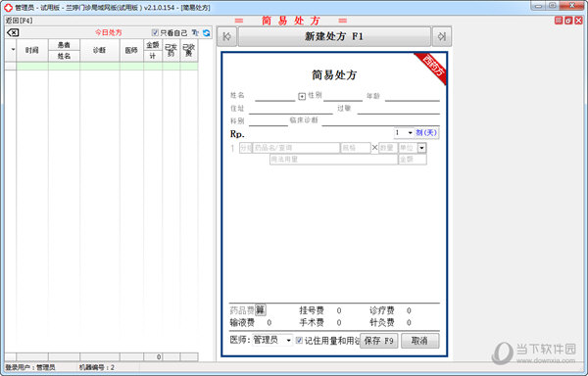
Task: Click the 数量 quantity field
Action: tap(388, 148)
